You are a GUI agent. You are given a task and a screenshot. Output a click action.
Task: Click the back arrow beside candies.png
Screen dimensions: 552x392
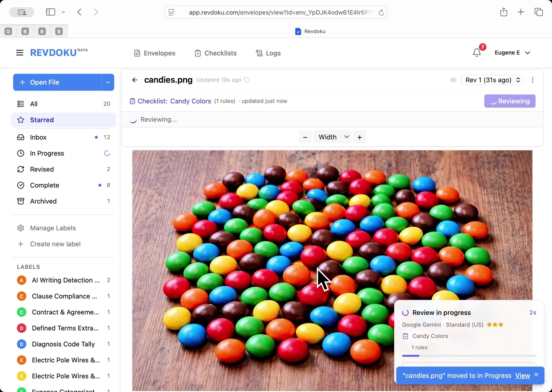pyautogui.click(x=135, y=80)
